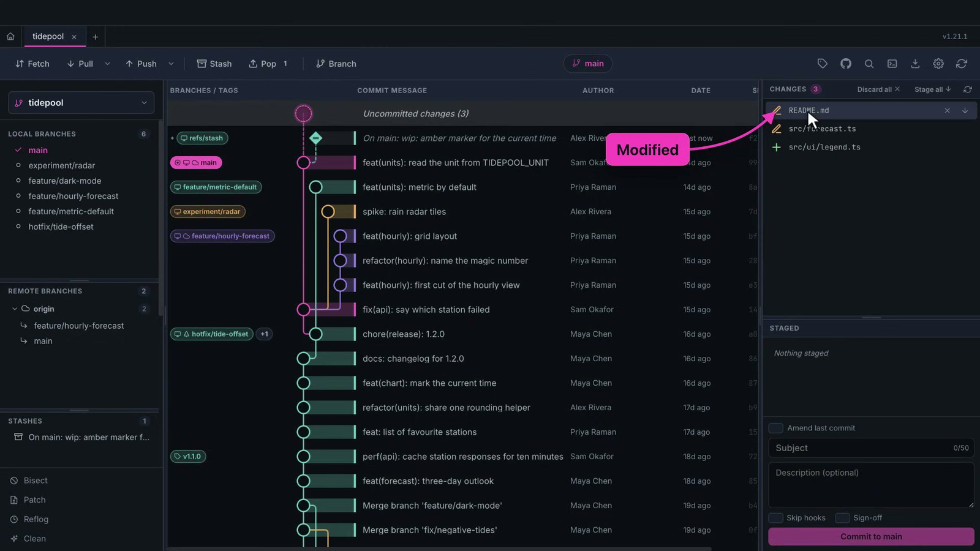Enable the Amend last commit checkbox

[x=775, y=428]
